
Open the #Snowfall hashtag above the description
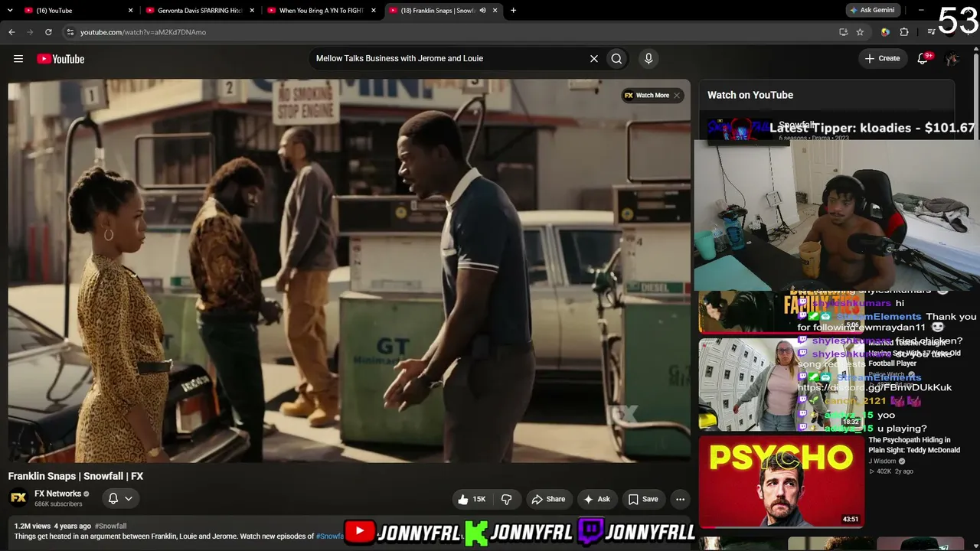pyautogui.click(x=110, y=526)
